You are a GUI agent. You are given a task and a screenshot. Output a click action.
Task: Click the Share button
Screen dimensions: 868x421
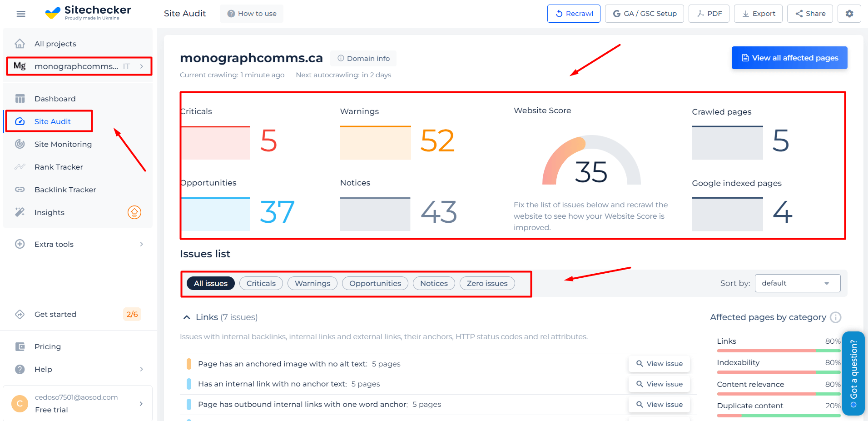pos(810,14)
